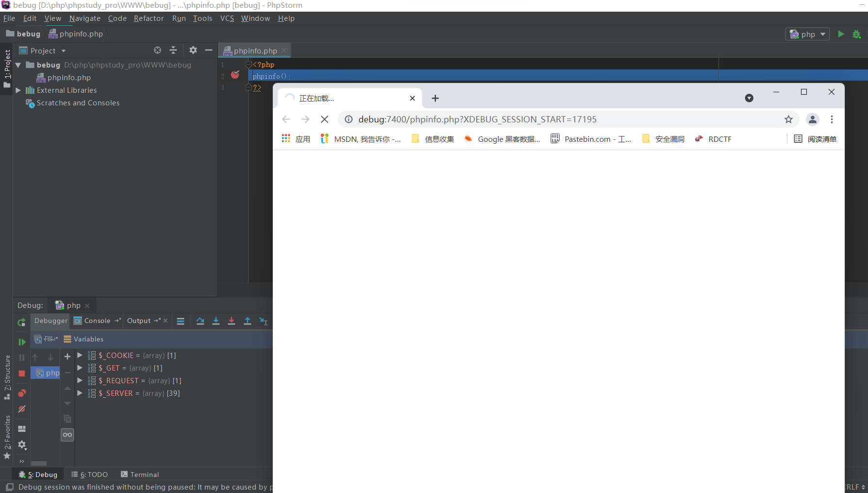Stop loading the page in Chrome
The height and width of the screenshot is (493, 868).
click(325, 119)
